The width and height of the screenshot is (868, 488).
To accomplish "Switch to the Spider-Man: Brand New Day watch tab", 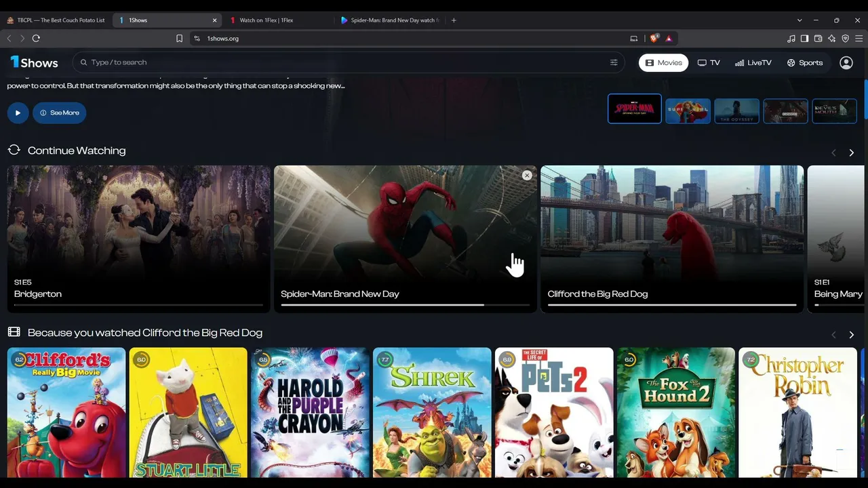I will coord(389,20).
